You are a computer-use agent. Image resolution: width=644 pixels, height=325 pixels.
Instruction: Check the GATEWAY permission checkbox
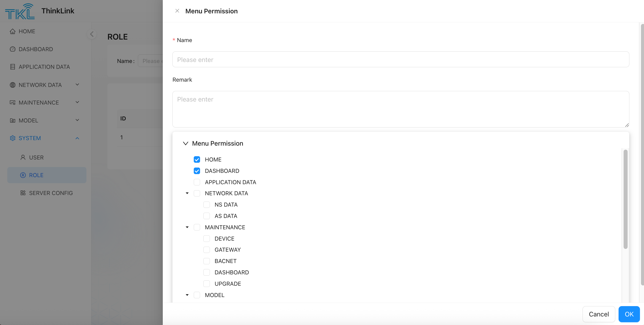207,250
